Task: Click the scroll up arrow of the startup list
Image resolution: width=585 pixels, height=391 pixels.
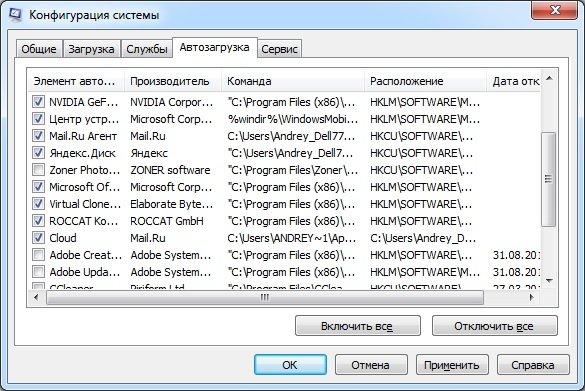Action: pos(549,78)
